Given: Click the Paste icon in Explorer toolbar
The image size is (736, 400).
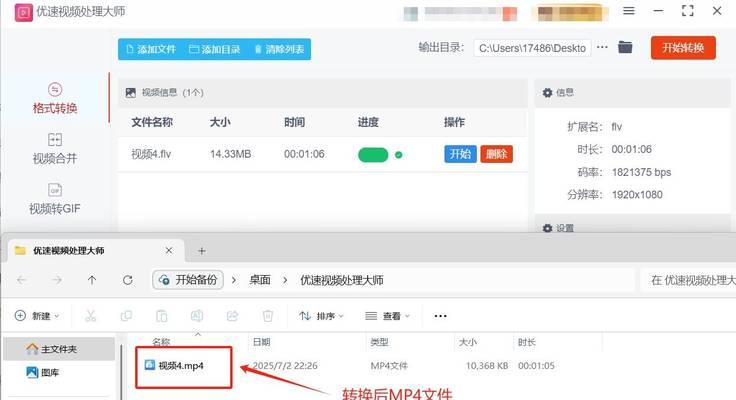Looking at the screenshot, I should coord(161,316).
